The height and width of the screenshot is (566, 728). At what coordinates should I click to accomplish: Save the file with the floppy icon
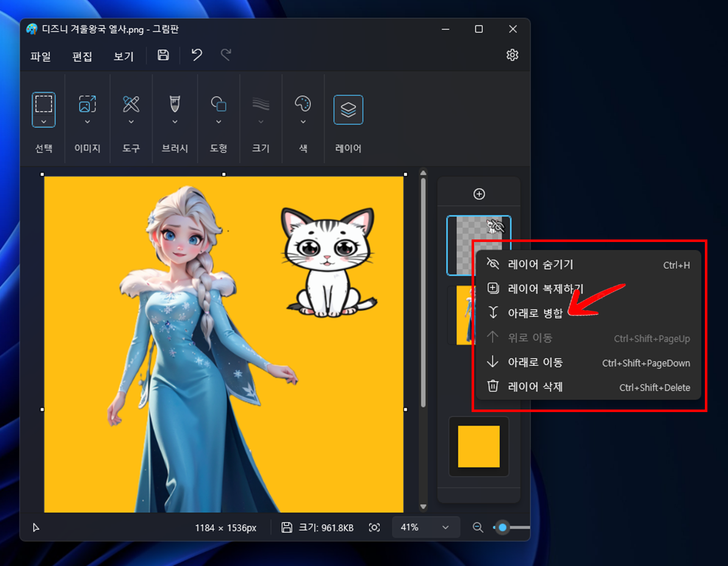[163, 55]
